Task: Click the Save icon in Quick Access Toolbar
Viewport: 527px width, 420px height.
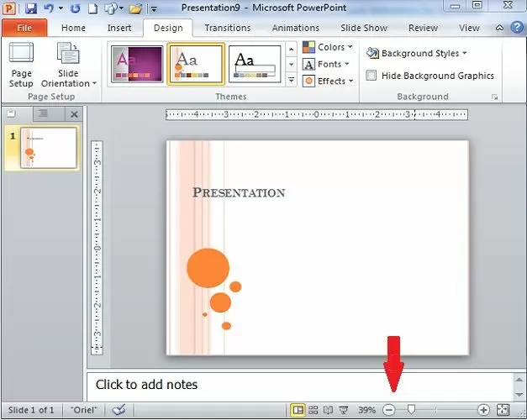Action: (31, 9)
